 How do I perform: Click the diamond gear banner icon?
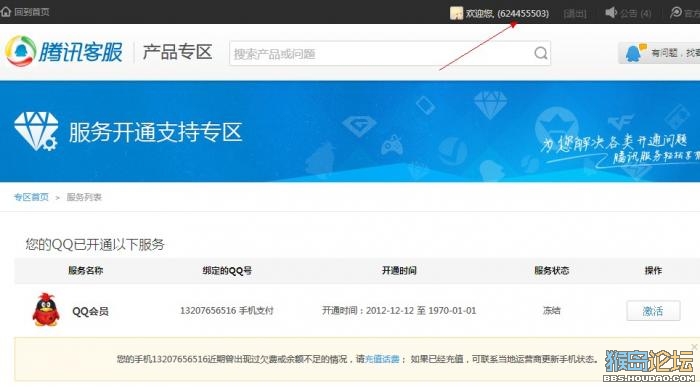[x=36, y=131]
